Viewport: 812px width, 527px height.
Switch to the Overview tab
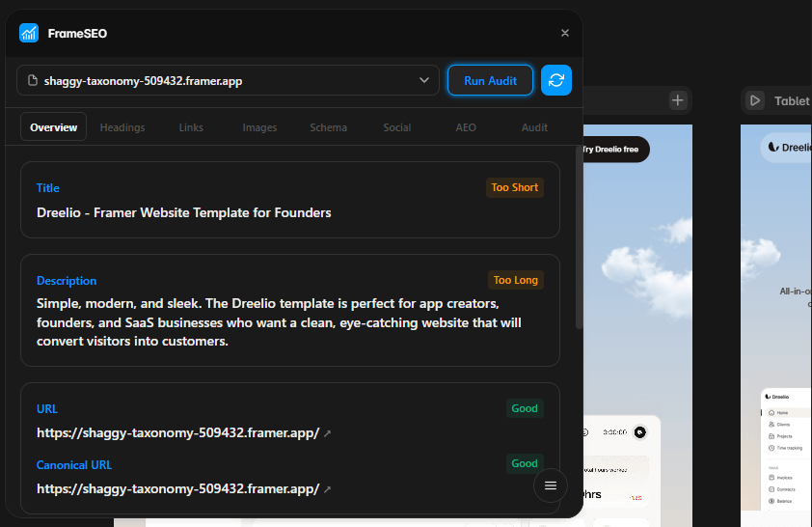click(53, 127)
